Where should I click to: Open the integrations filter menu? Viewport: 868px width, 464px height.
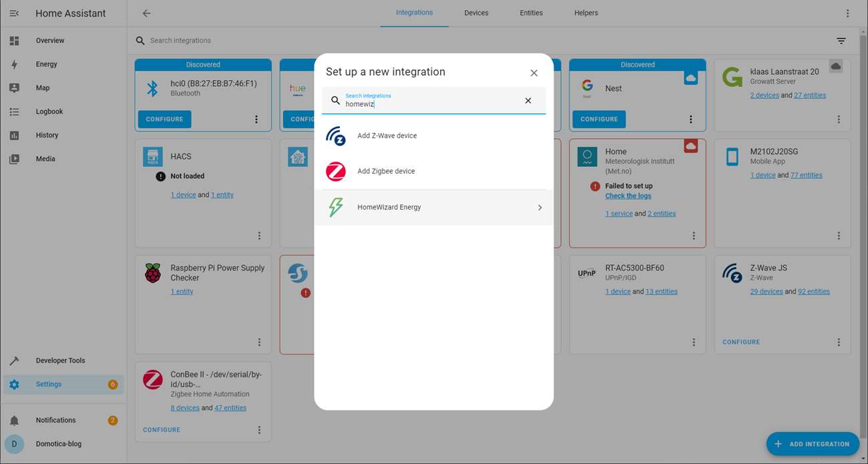841,41
